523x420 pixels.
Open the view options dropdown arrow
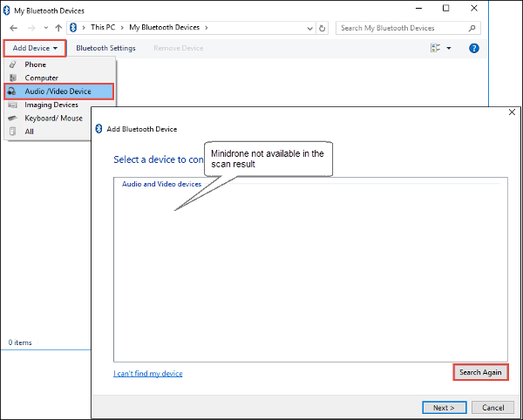coord(449,48)
